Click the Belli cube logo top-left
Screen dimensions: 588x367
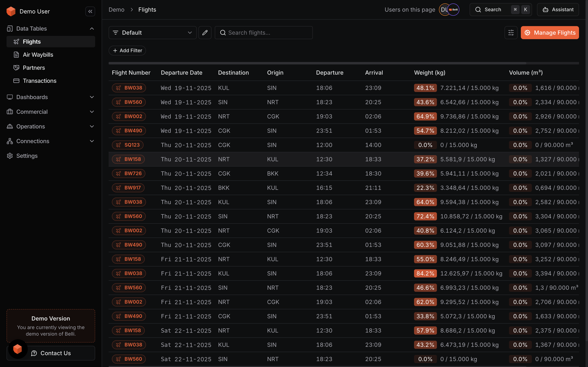(x=11, y=11)
